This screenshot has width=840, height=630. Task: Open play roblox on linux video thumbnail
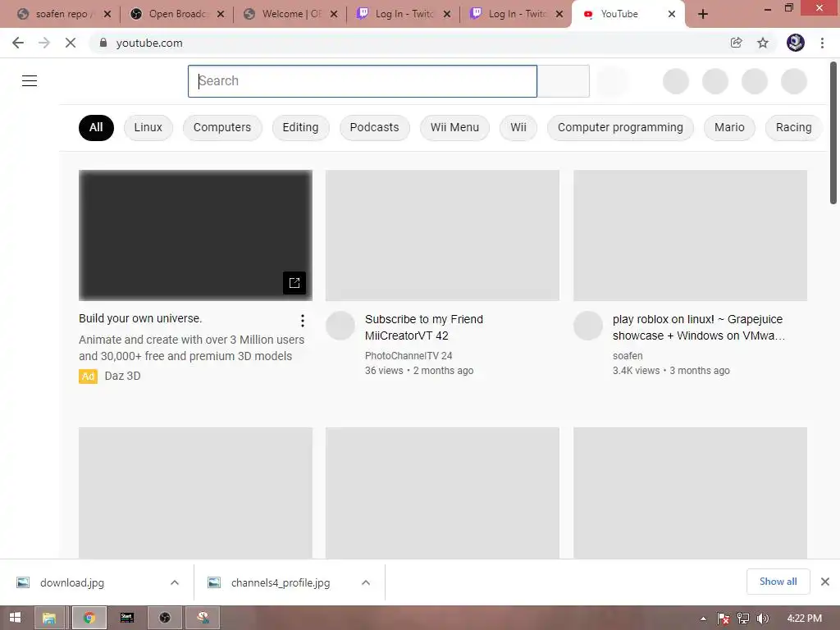pyautogui.click(x=690, y=235)
